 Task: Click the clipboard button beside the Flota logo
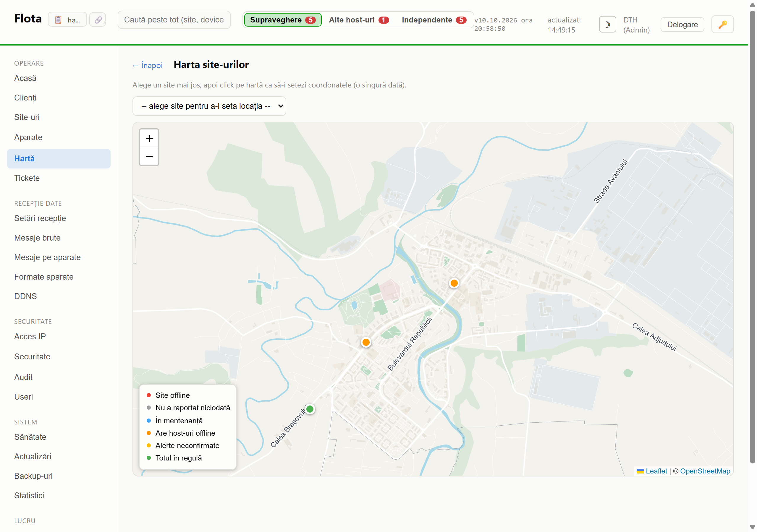[x=67, y=20]
